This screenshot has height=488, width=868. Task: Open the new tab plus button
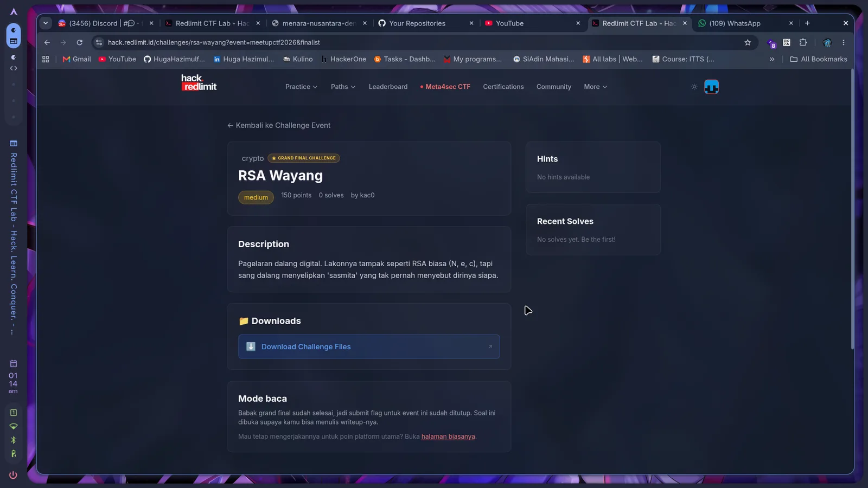coord(807,23)
